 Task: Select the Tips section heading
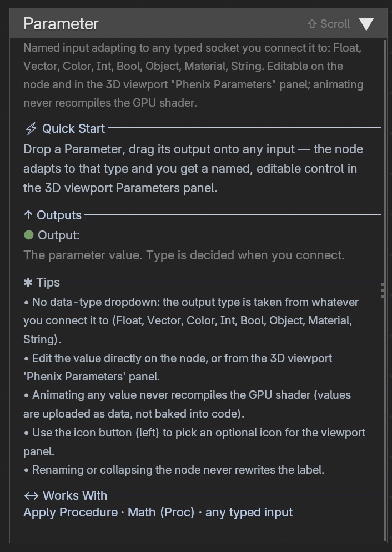click(48, 282)
